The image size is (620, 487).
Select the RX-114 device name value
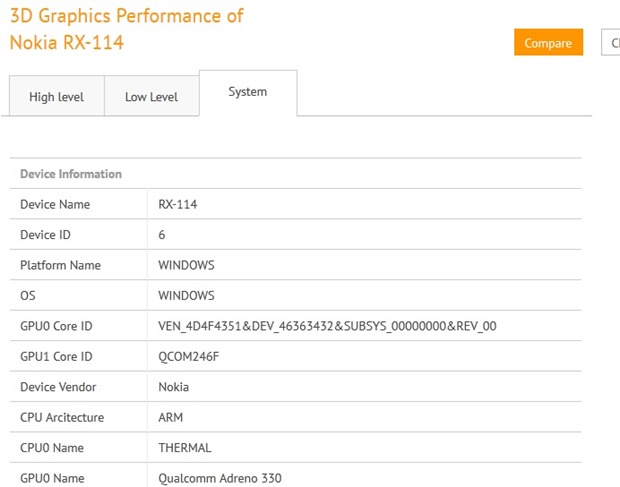pos(177,204)
